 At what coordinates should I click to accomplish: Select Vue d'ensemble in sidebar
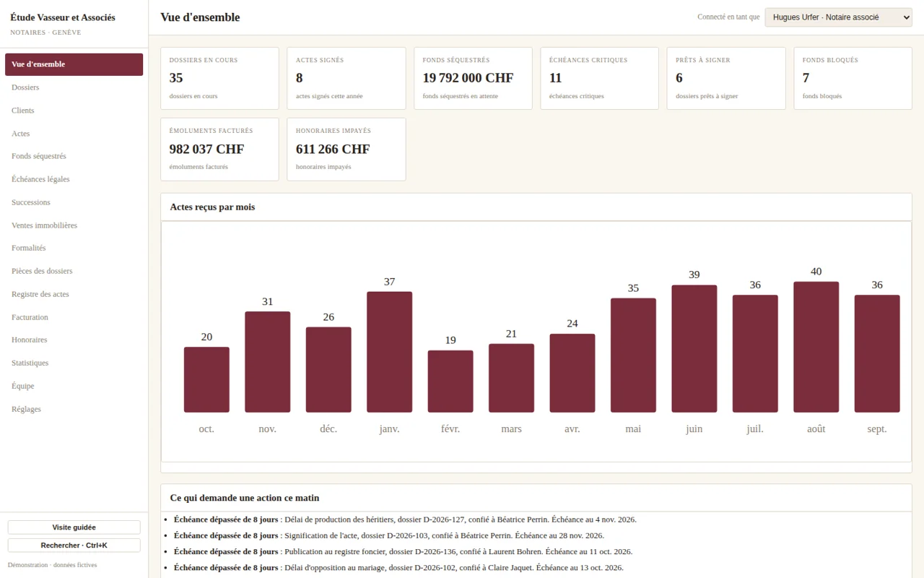pyautogui.click(x=74, y=64)
